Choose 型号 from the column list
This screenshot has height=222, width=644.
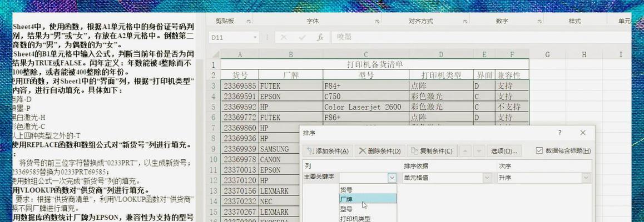[x=368, y=209]
